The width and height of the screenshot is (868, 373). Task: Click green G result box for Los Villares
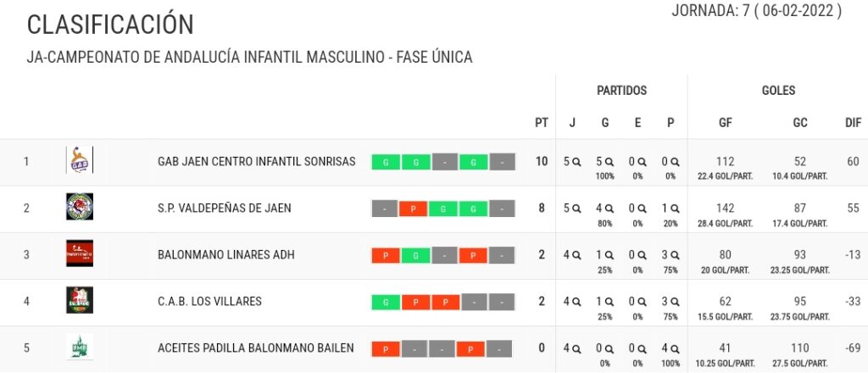pos(386,302)
